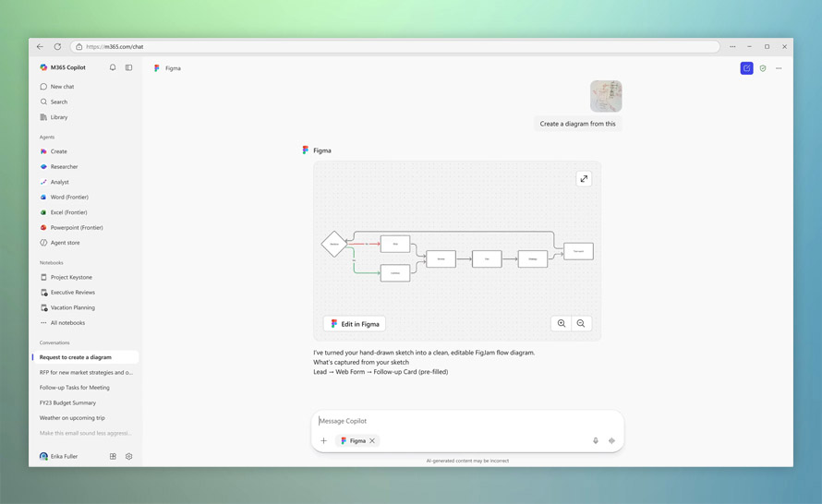Remove Figma chip with X
822x504 pixels.
click(372, 440)
